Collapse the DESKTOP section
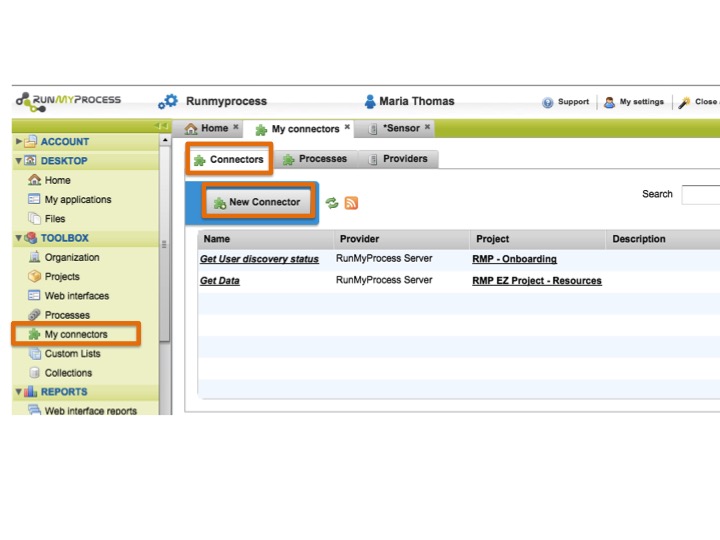Image resolution: width=720 pixels, height=540 pixels. tap(18, 161)
